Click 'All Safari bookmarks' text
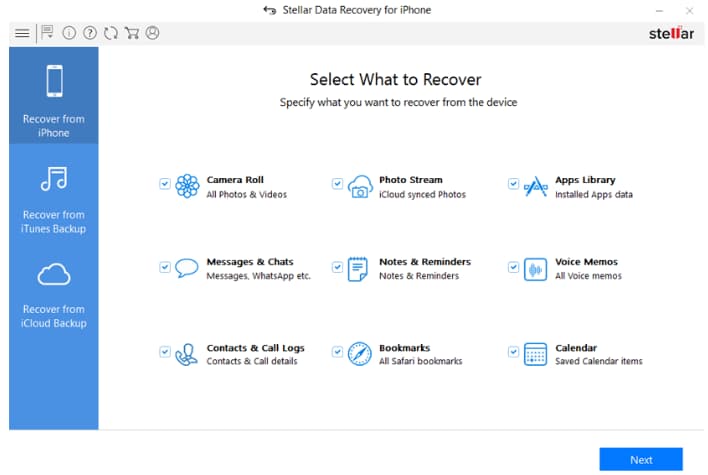The width and height of the screenshot is (708, 475). pos(420,361)
